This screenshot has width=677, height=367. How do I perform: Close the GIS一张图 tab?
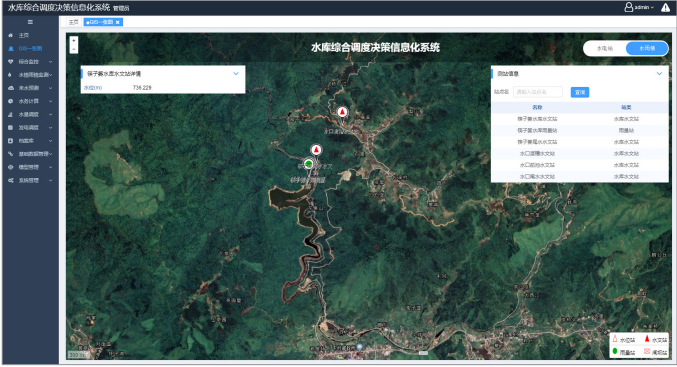[x=117, y=22]
